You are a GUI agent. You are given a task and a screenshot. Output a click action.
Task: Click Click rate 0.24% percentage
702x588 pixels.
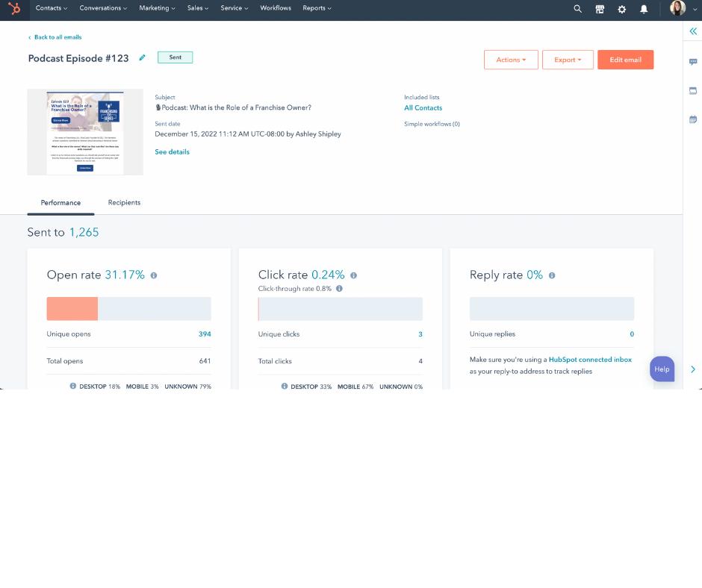pos(328,275)
